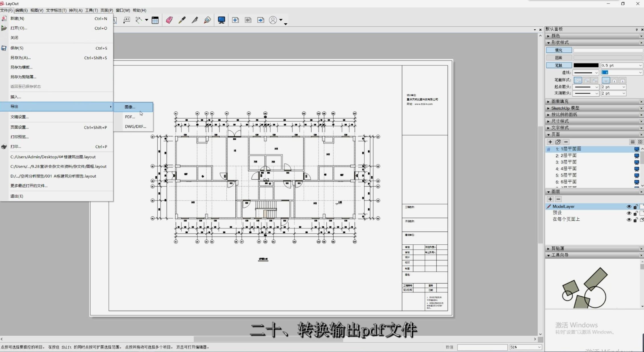Toggle visibility of ModelLayer layer
644x352 pixels.
tap(629, 206)
